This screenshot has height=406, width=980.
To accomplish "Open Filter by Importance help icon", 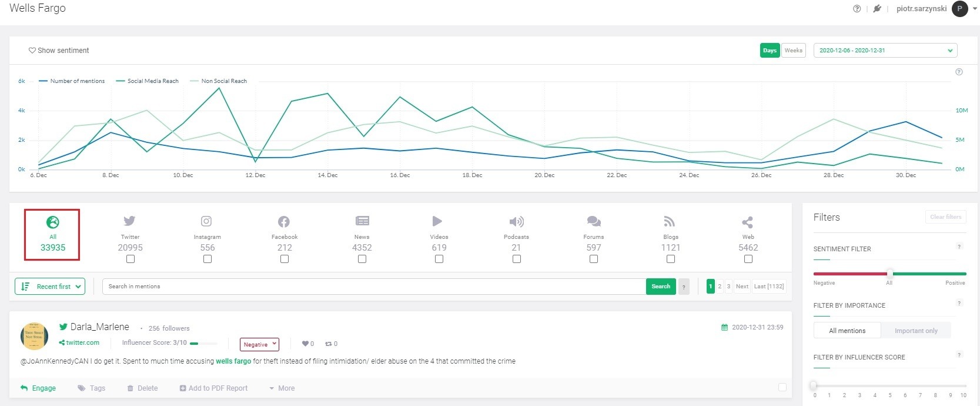I will click(959, 303).
